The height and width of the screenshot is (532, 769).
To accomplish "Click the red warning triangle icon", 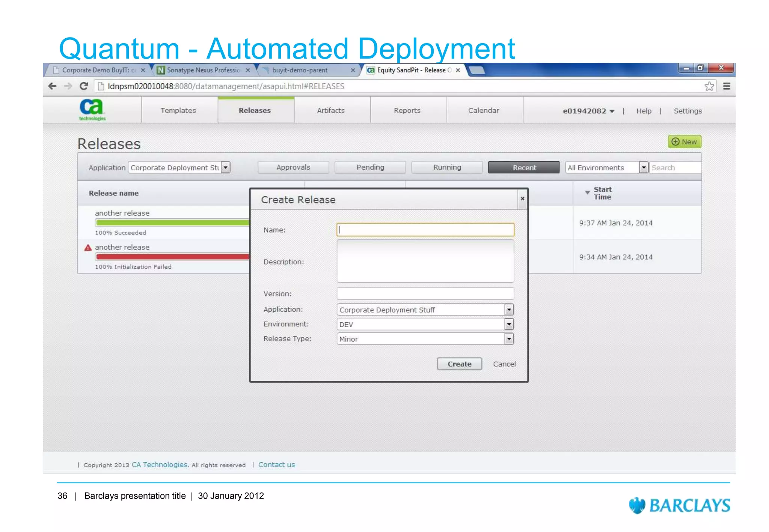I will (88, 248).
